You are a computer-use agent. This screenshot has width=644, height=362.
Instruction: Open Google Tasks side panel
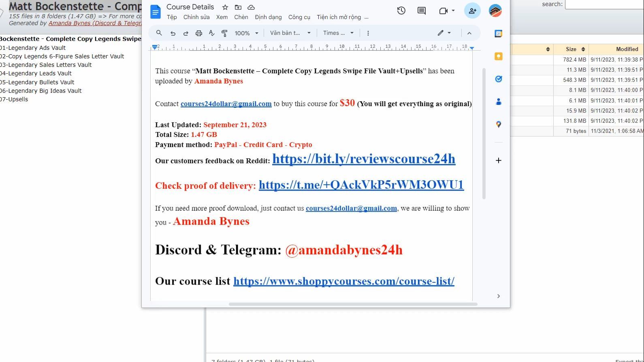(499, 79)
